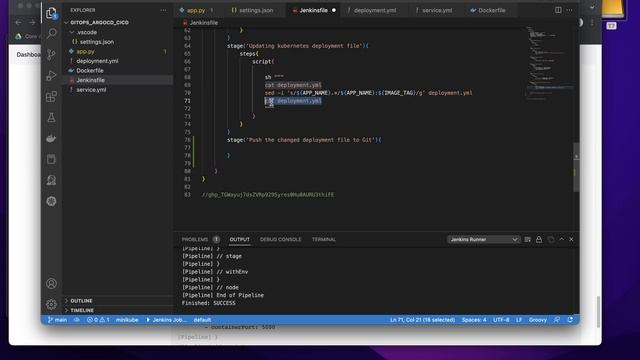This screenshot has width=640, height=360.
Task: Split the editor to the right
Action: click(558, 10)
